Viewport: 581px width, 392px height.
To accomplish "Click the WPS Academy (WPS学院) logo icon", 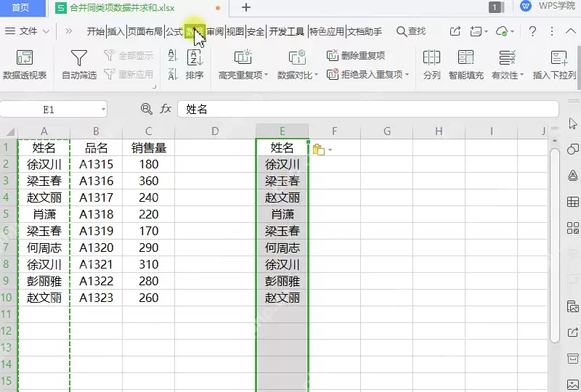I will [525, 6].
